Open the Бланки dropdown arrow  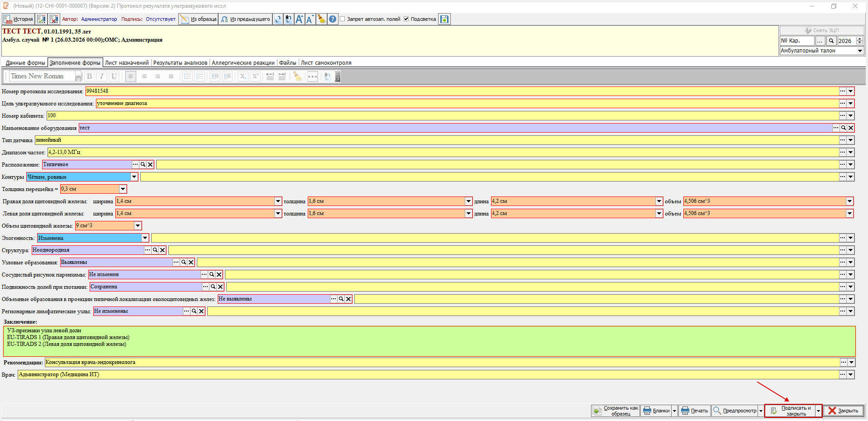coord(674,411)
